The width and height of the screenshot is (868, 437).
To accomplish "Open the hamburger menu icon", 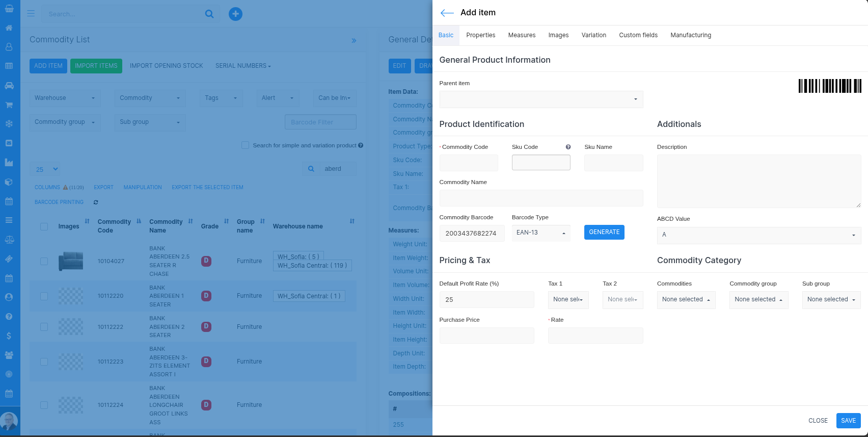I will (x=31, y=14).
